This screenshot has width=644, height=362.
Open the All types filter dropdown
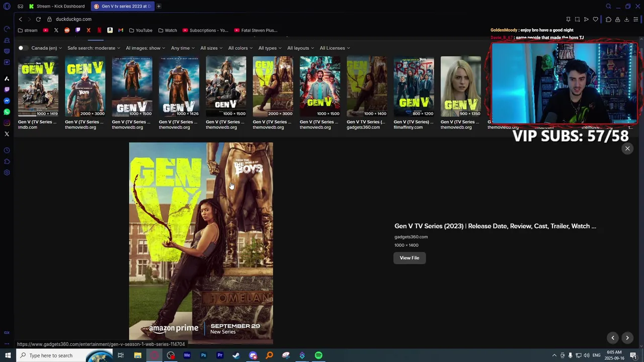pyautogui.click(x=270, y=48)
